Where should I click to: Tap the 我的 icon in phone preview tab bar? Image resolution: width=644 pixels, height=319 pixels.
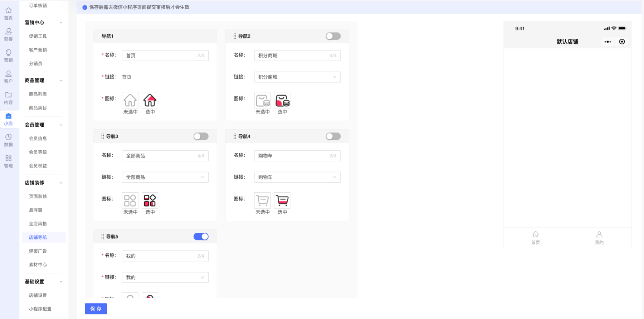599,234
